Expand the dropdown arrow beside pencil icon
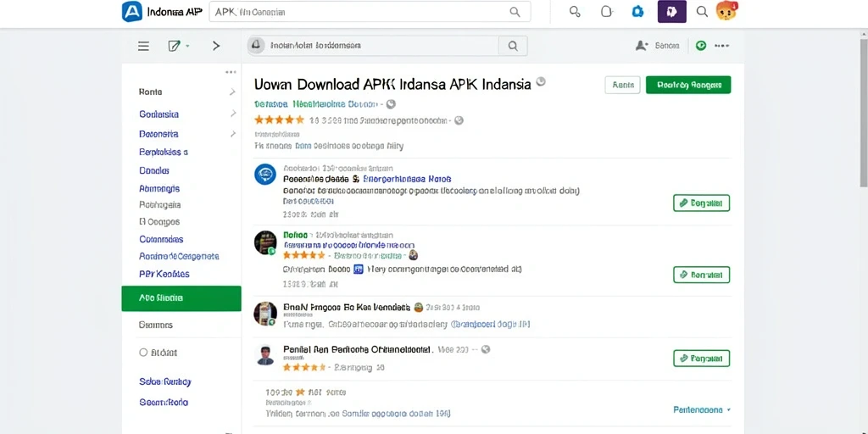The height and width of the screenshot is (434, 868). [187, 46]
